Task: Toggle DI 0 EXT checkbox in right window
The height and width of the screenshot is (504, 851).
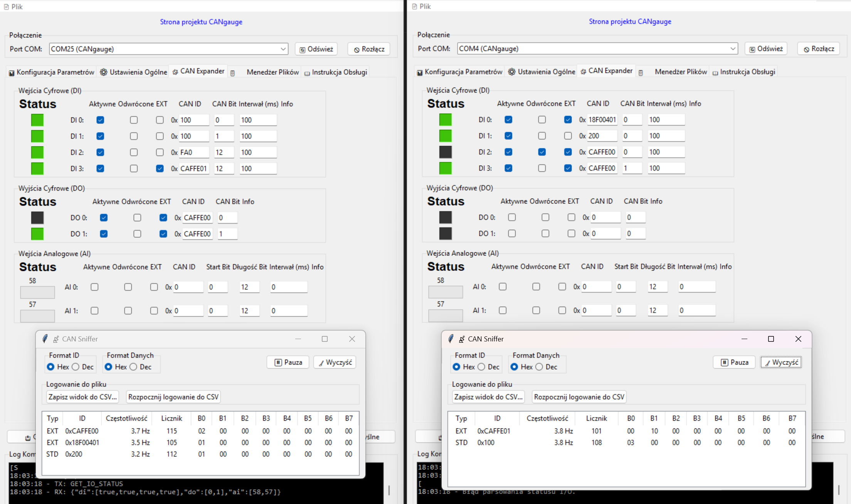Action: [568, 119]
